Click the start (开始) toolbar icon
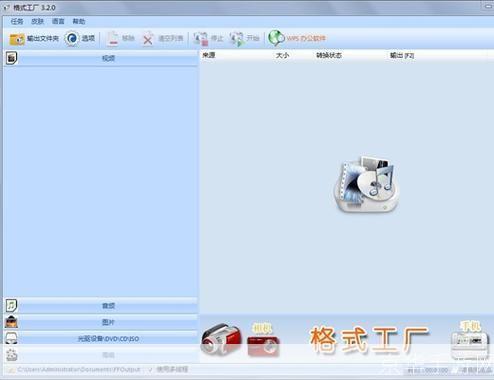 [x=237, y=39]
